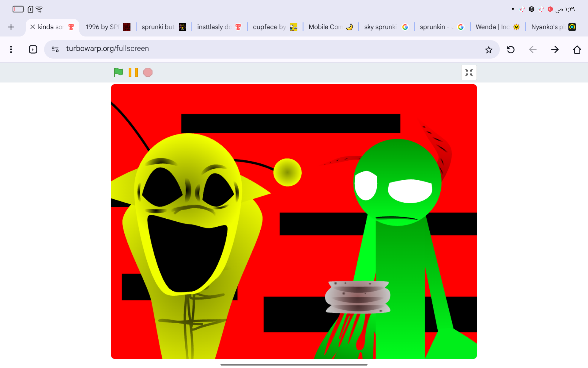The image size is (588, 368).
Task: Open the three-dot browser menu
Action: pos(11,49)
